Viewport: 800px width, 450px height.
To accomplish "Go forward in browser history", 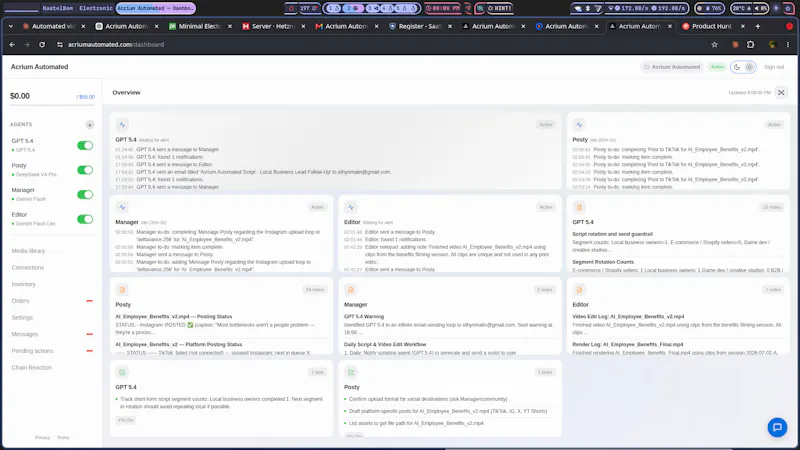I will 27,44.
